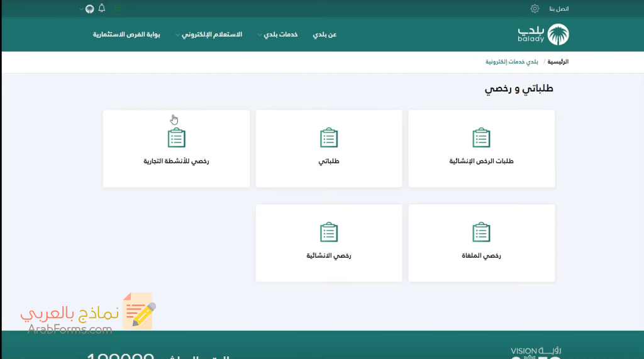Open the طلبات الرخص الإنشائية card label
Screen dimensions: 644x359
click(x=481, y=161)
